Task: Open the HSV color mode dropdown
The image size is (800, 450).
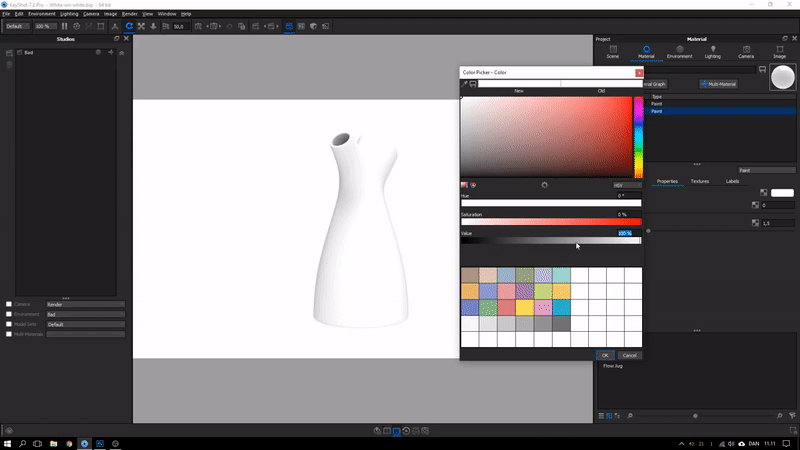Action: 627,185
